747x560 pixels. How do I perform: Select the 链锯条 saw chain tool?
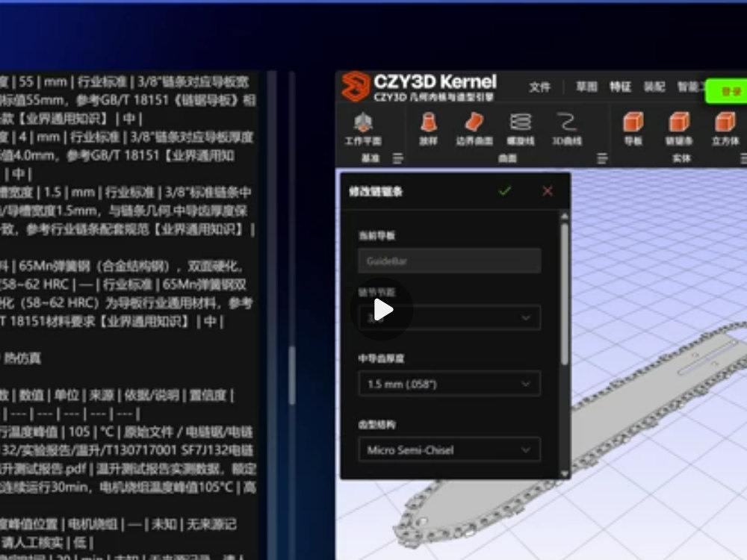(x=679, y=129)
